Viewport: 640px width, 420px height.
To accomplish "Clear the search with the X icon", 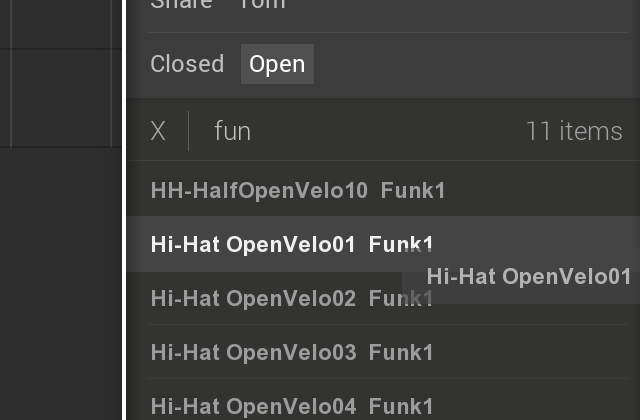I will click(x=158, y=131).
